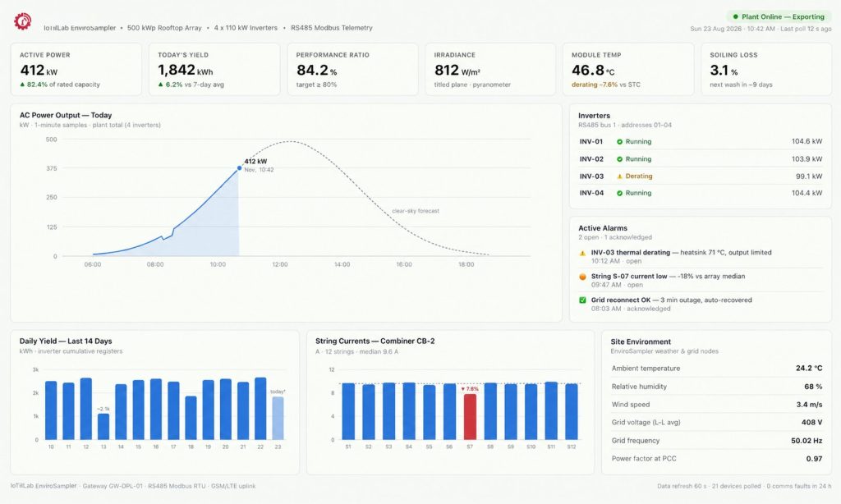Open the Grid reconnect OK alarm
This screenshot has height=504, width=841.
point(701,304)
